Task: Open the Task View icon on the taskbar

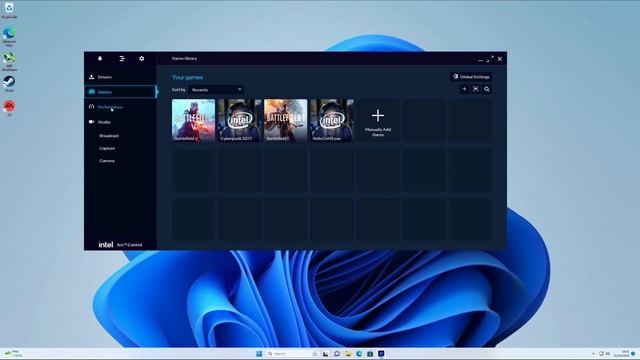Action: click(326, 353)
